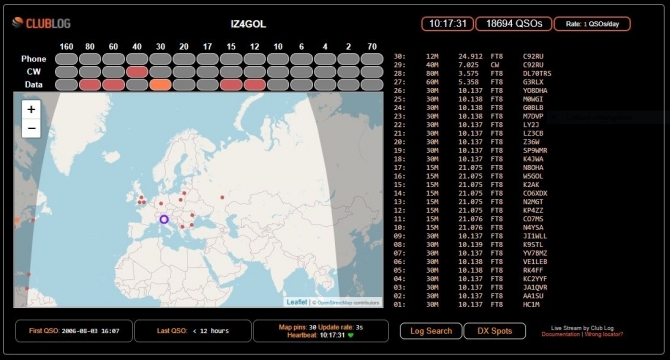Select log entry W5GOL
This screenshot has height=360, width=670.
469,176
